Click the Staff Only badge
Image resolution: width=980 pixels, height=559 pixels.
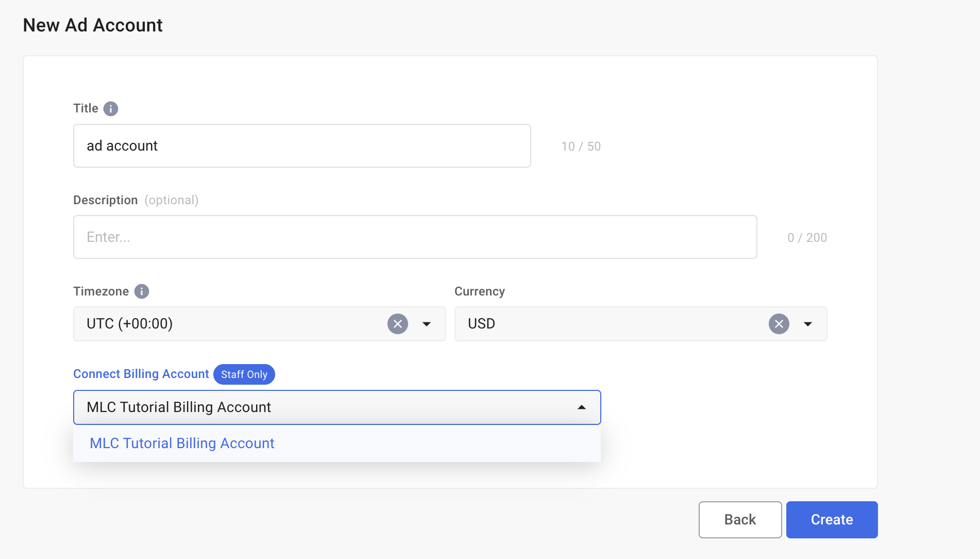point(244,374)
